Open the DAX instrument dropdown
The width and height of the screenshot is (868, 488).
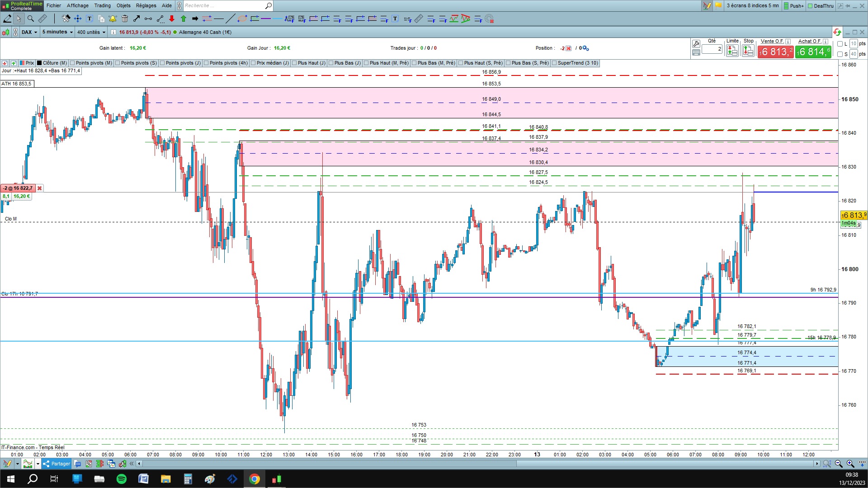(x=29, y=32)
